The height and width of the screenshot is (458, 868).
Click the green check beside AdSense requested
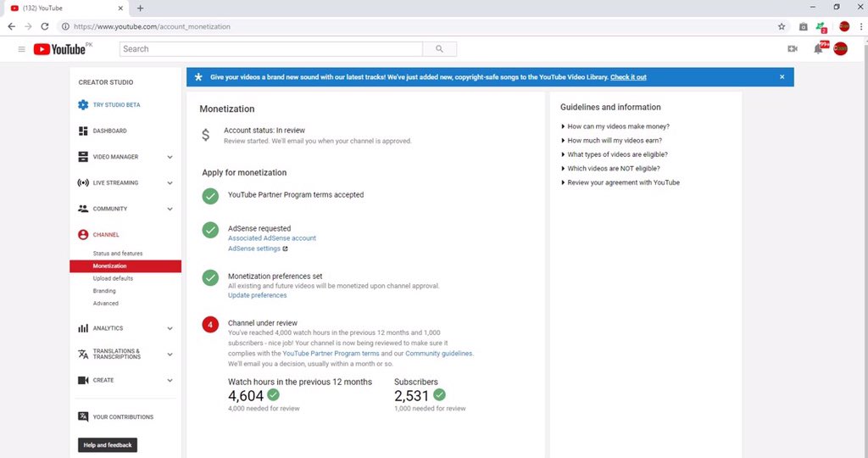[x=210, y=230]
